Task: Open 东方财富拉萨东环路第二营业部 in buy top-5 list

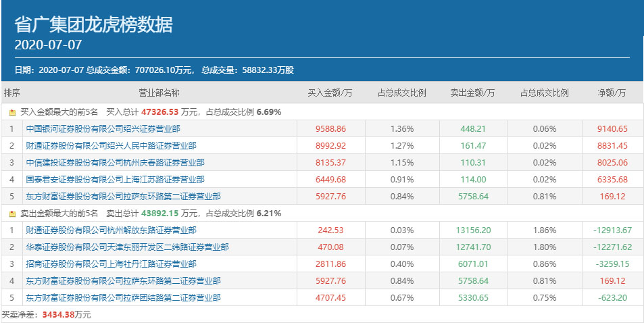Action: coord(123,196)
